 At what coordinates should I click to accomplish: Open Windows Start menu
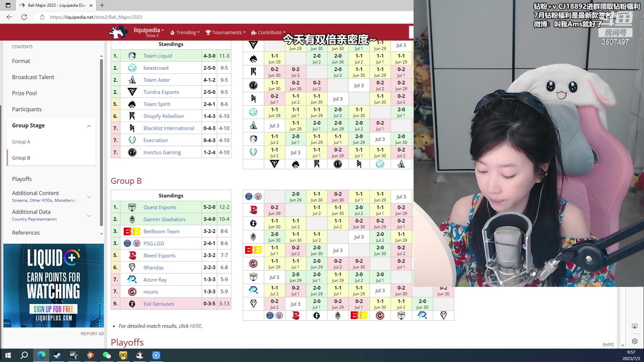tap(8, 355)
